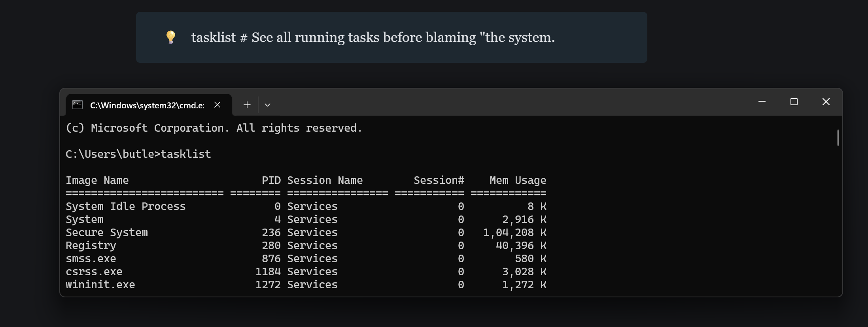
Task: Click the Mem Usage column header
Action: (517, 180)
